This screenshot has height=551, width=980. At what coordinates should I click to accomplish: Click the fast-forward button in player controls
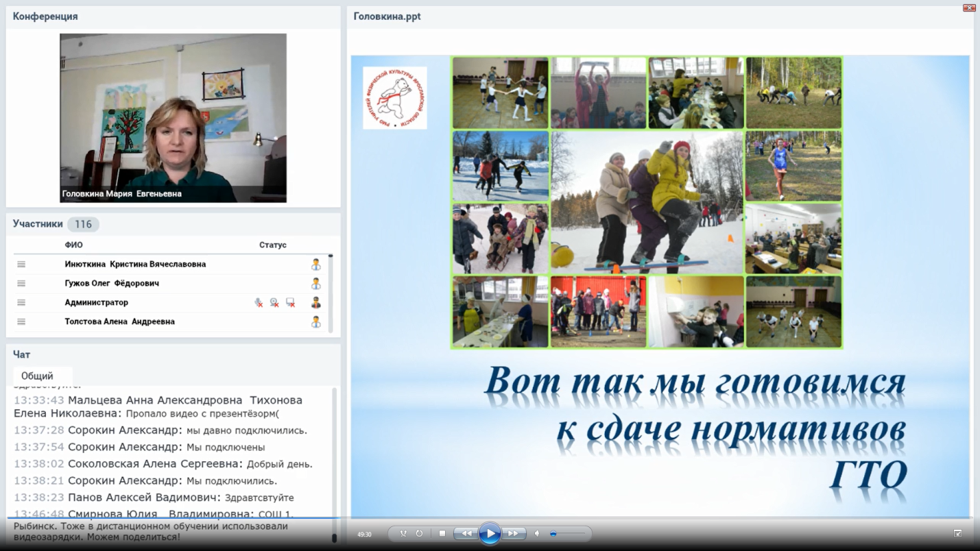513,533
